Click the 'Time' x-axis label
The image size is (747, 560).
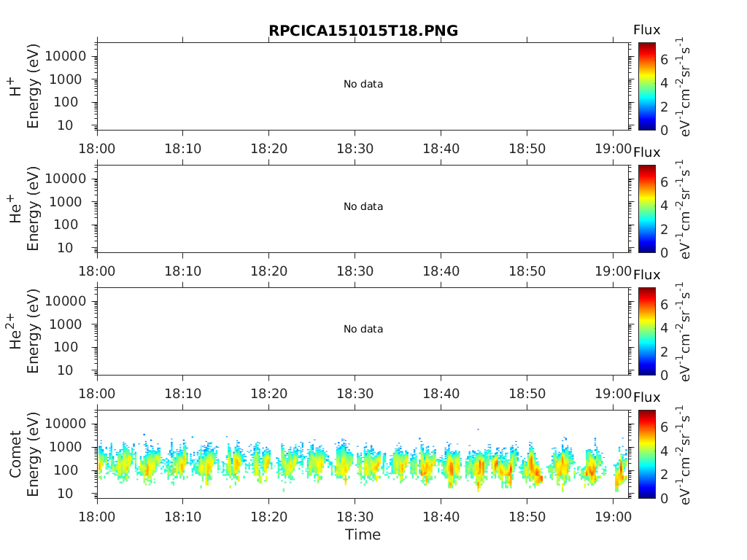363,534
